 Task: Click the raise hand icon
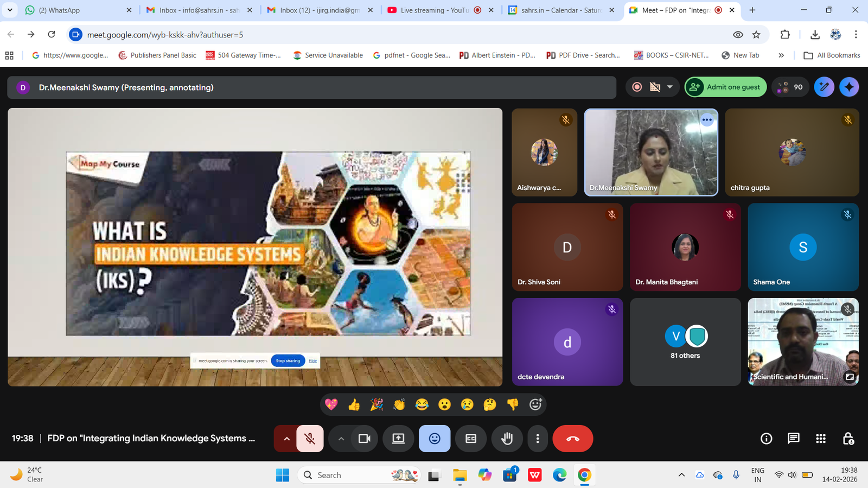[507, 439]
